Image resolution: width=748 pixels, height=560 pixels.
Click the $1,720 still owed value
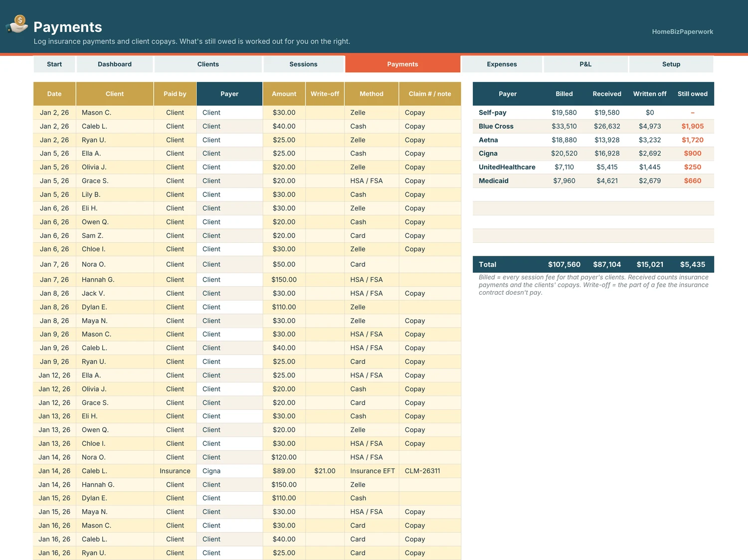[x=692, y=140]
